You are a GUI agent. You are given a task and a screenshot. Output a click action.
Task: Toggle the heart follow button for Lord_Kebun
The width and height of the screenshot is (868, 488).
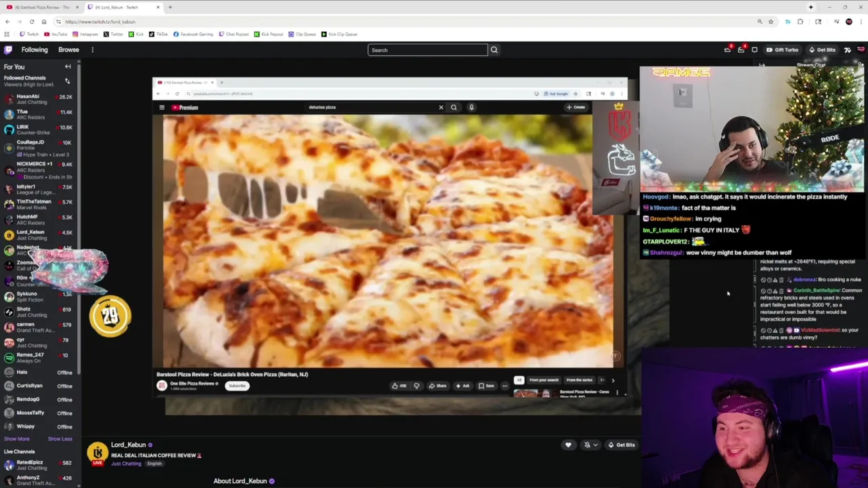[x=568, y=445]
